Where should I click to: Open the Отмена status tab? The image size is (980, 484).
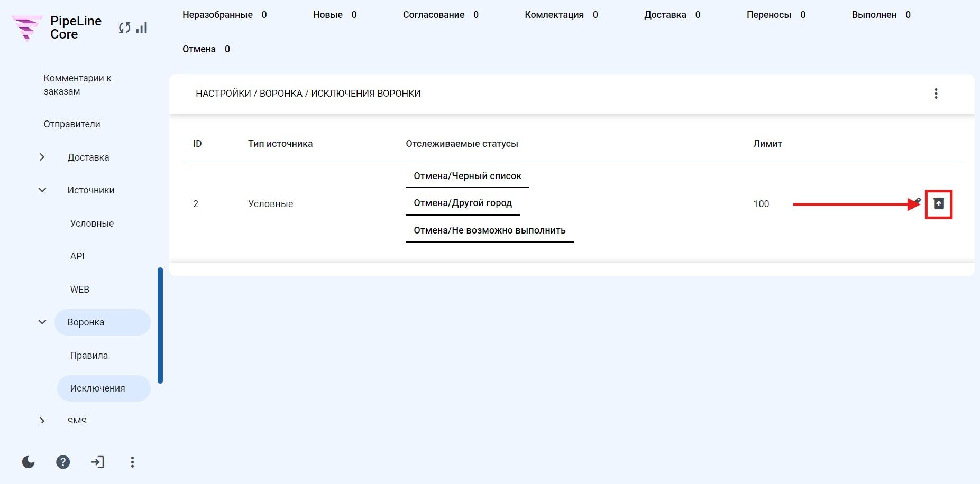point(206,49)
